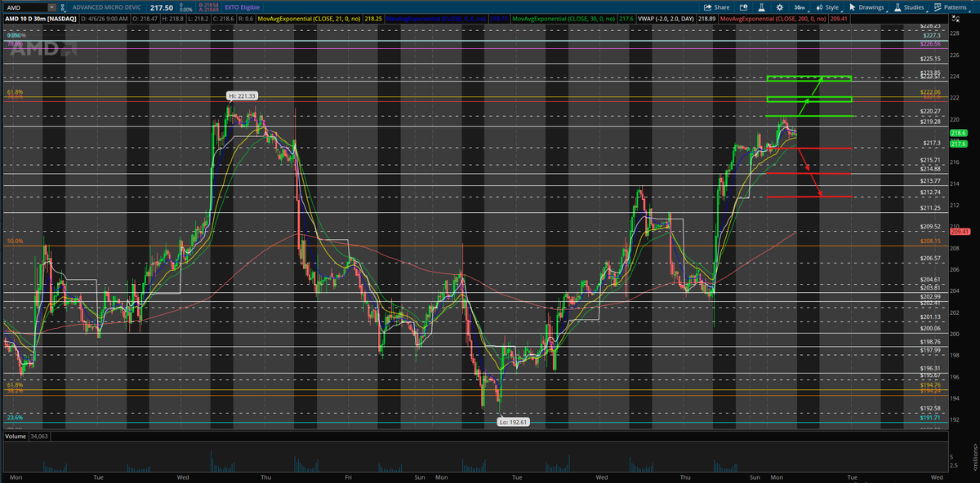Click the A: 218.69 ask quote

click(208, 11)
